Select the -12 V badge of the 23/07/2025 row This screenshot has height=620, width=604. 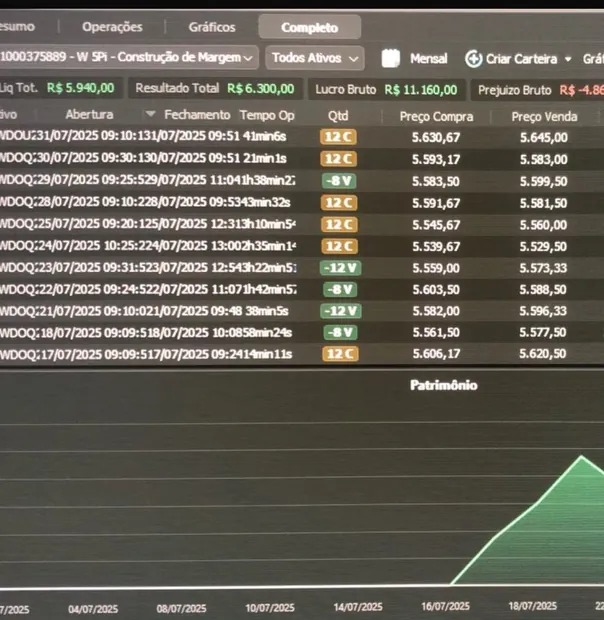pyautogui.click(x=340, y=268)
